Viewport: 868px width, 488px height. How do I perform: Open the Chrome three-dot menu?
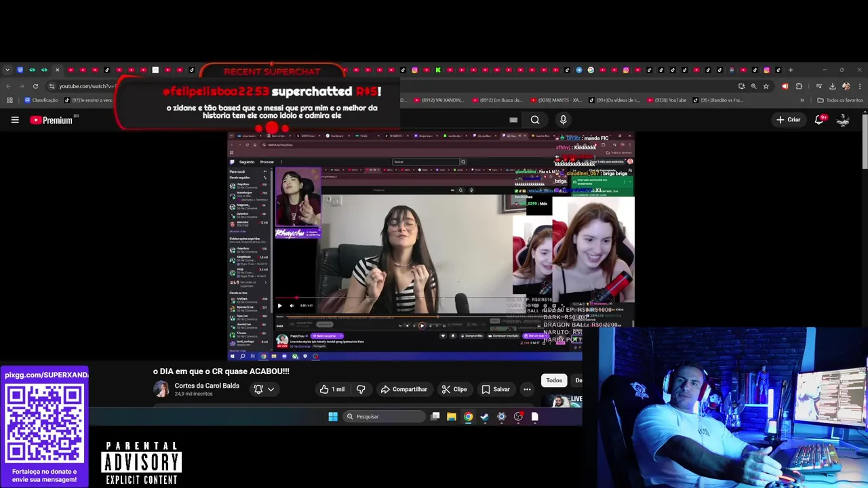860,86
